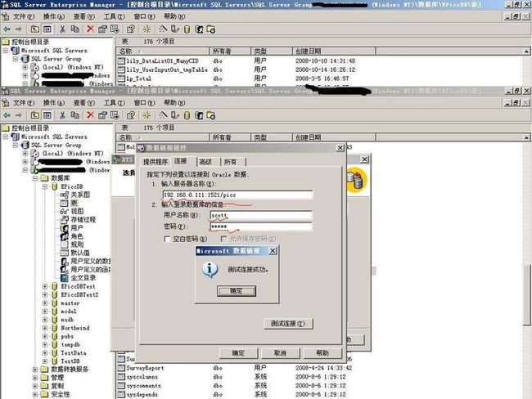The width and height of the screenshot is (532, 399).
Task: Expand the Northwind database node
Action: (45, 328)
